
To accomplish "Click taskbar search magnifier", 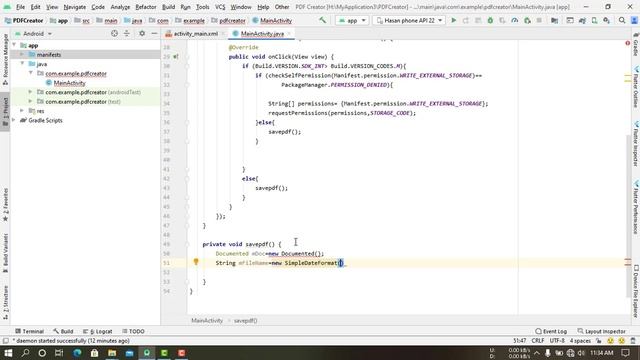I will click(25, 353).
